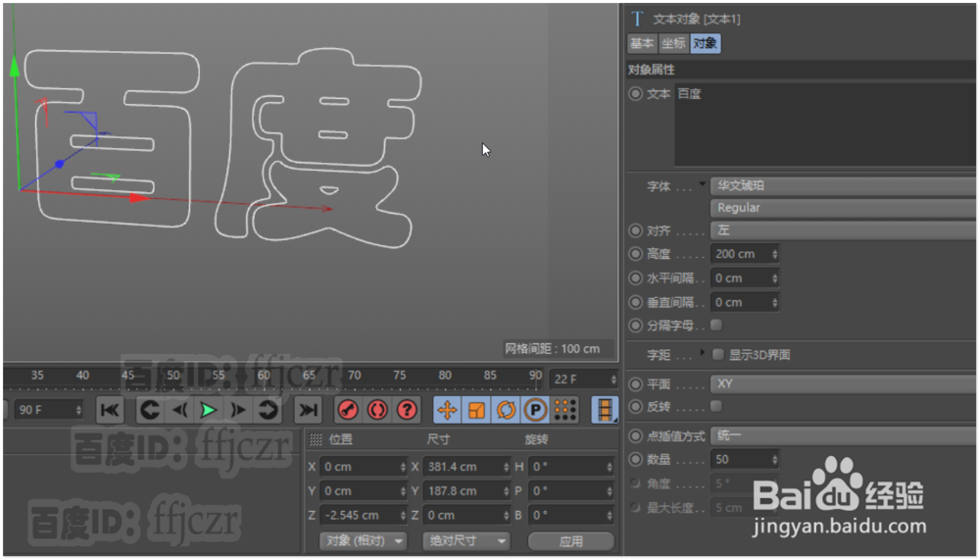Image resolution: width=980 pixels, height=560 pixels.
Task: Go to next keyframe button
Action: [268, 411]
